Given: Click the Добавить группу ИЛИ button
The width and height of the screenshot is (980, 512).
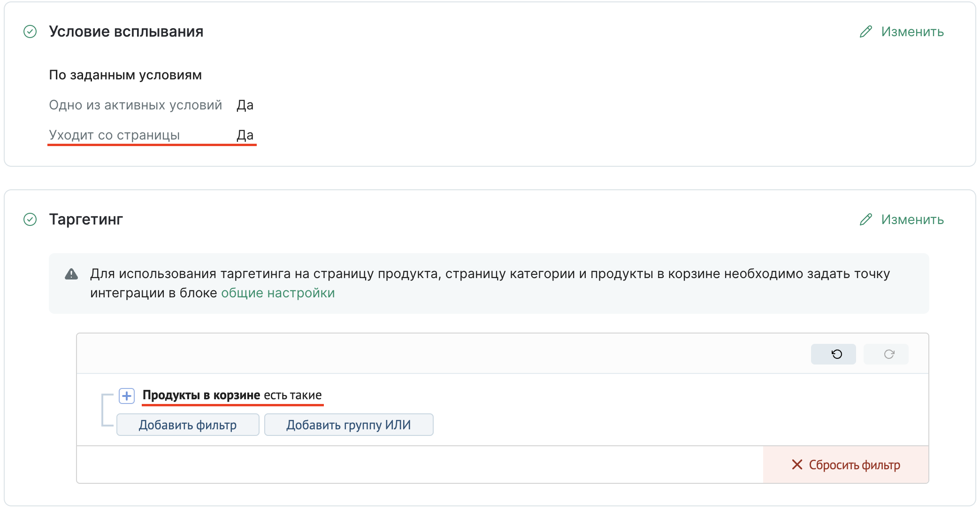Looking at the screenshot, I should pyautogui.click(x=349, y=425).
